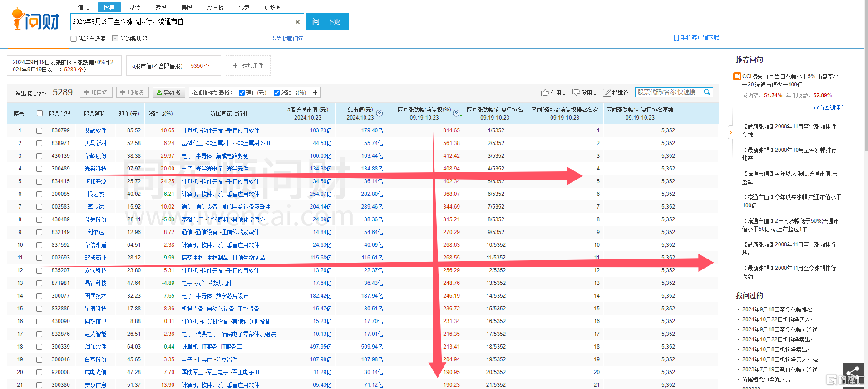Click the 设为收藏问句 link

(287, 39)
